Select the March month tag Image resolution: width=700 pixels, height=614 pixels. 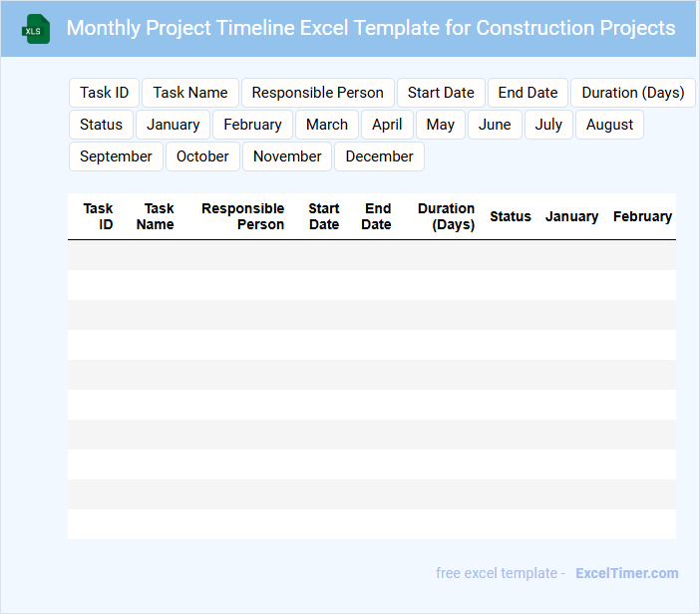coord(327,125)
